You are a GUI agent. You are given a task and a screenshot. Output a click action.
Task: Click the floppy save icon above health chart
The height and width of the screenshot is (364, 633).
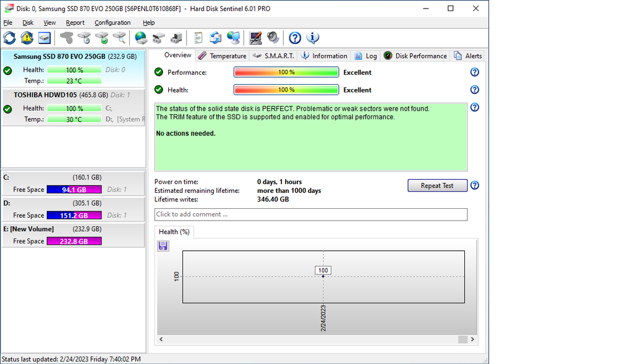(163, 246)
